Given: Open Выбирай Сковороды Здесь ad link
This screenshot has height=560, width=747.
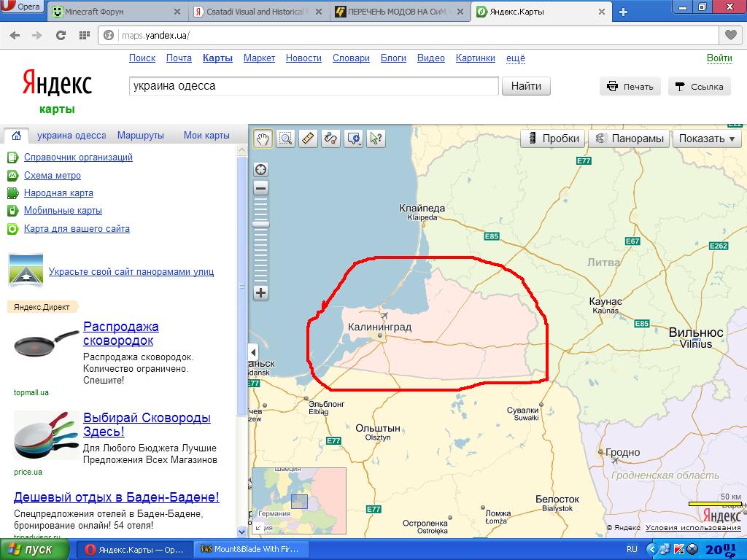Looking at the screenshot, I should click(x=147, y=424).
